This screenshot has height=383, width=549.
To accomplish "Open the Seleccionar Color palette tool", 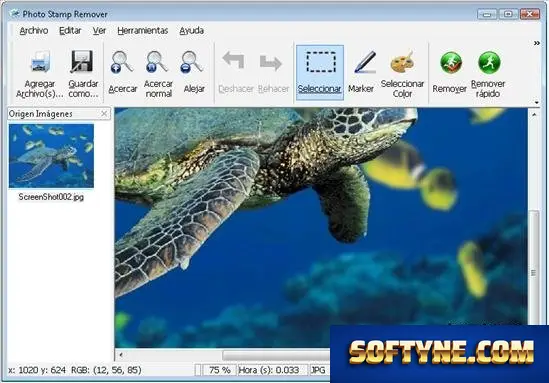I will 402,62.
